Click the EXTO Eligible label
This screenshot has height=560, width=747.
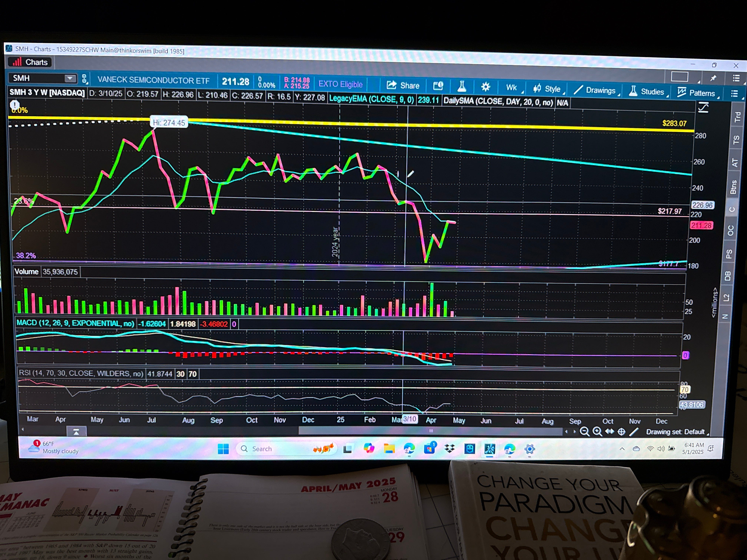[340, 84]
